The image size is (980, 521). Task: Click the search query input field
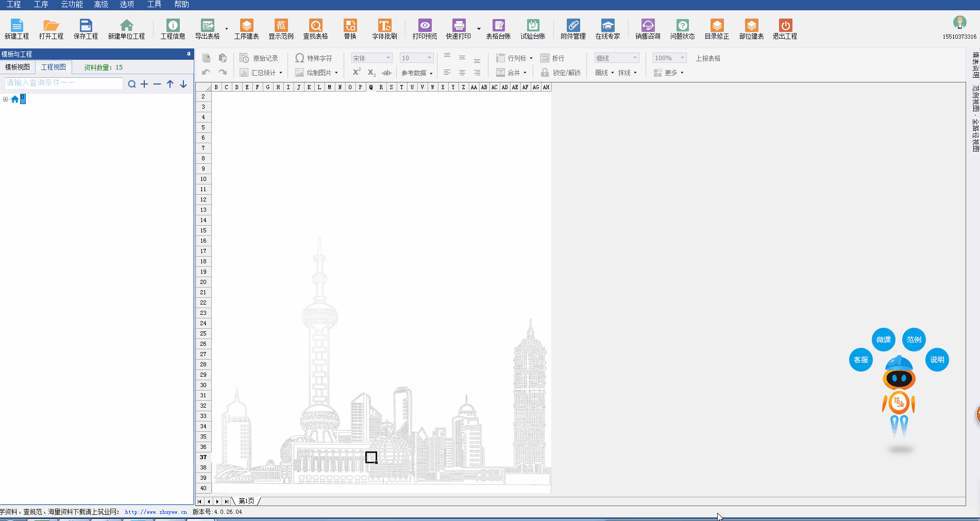[x=63, y=83]
